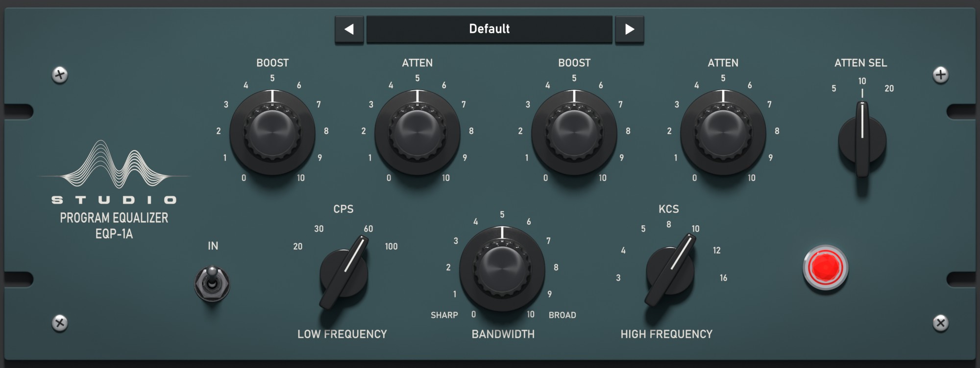
Task: Set KCS selector to 8
Action: [x=669, y=224]
